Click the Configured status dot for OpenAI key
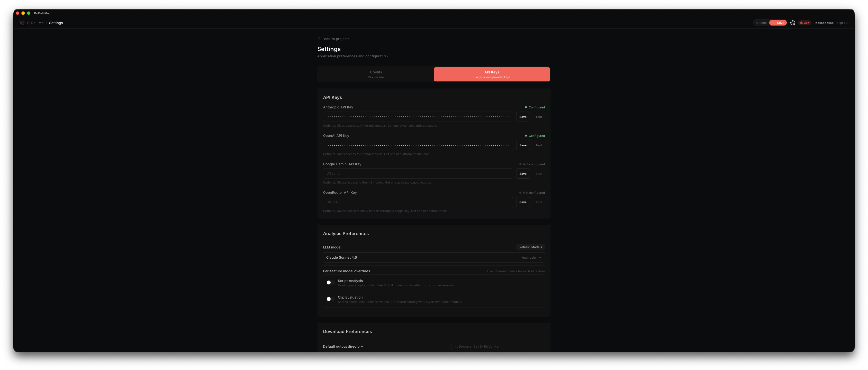This screenshot has height=370, width=868. (526, 136)
